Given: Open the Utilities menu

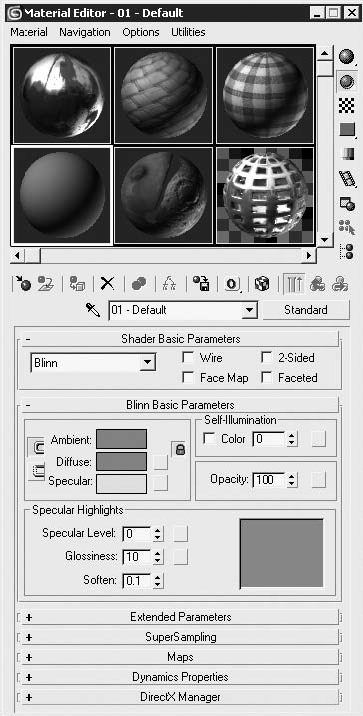Looking at the screenshot, I should pos(188,32).
